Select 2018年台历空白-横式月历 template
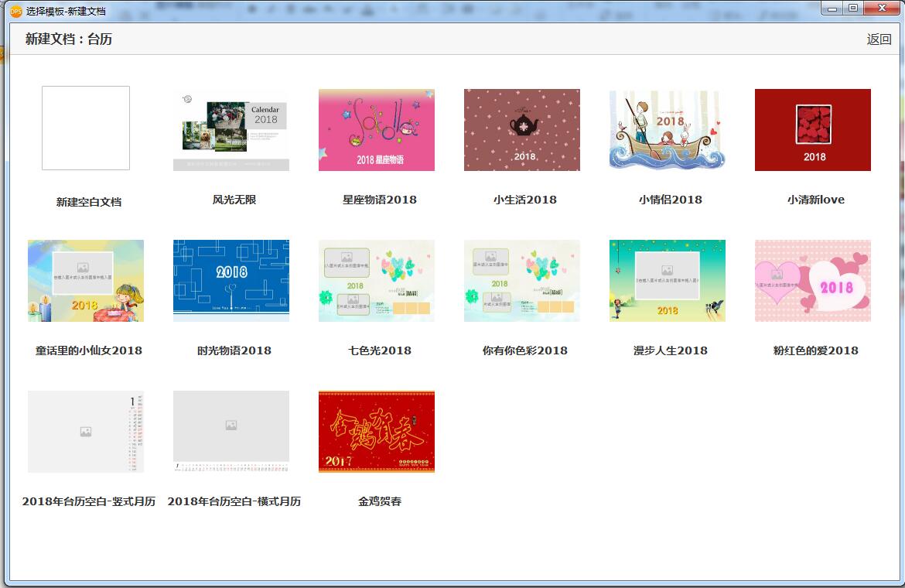This screenshot has width=905, height=588. pyautogui.click(x=231, y=432)
